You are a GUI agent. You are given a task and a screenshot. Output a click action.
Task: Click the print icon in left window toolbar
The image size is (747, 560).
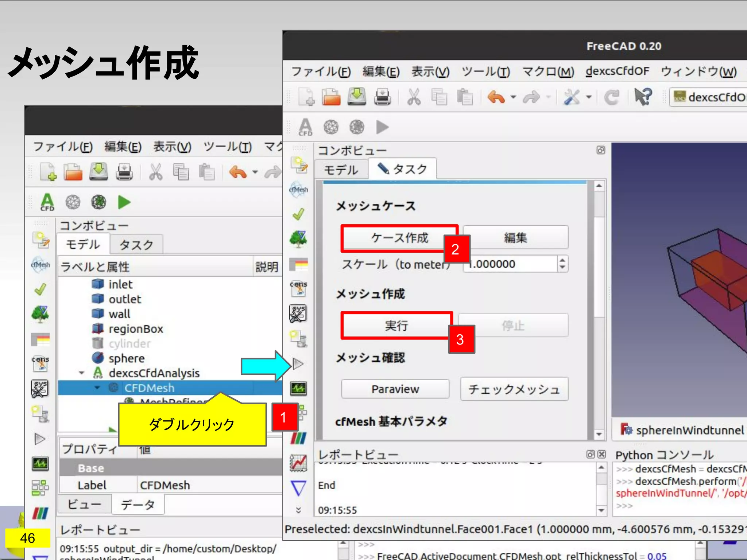coord(124,172)
